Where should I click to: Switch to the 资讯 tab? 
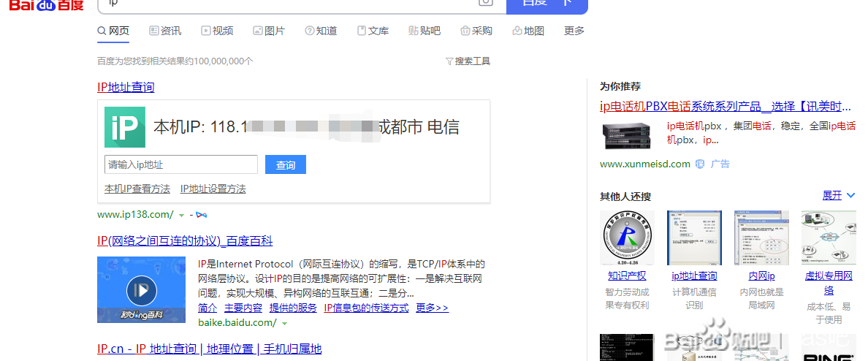pyautogui.click(x=165, y=31)
